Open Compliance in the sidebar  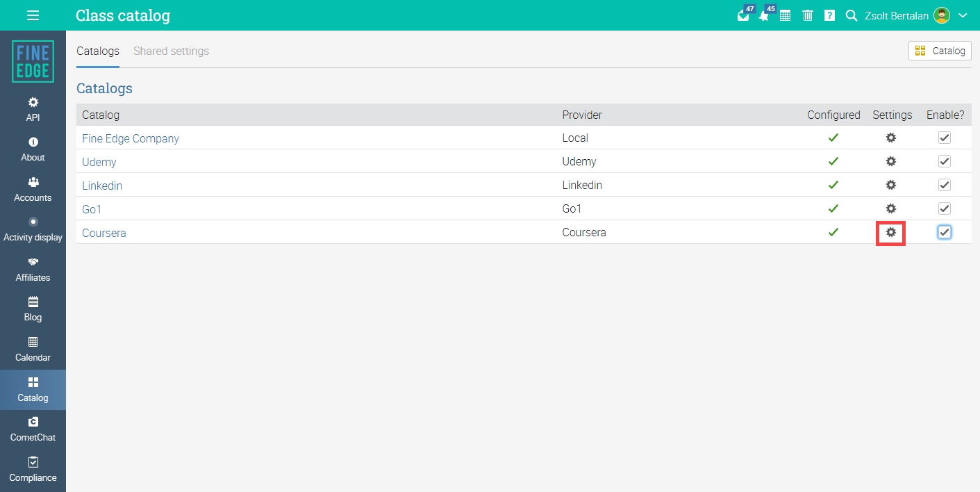click(x=33, y=470)
